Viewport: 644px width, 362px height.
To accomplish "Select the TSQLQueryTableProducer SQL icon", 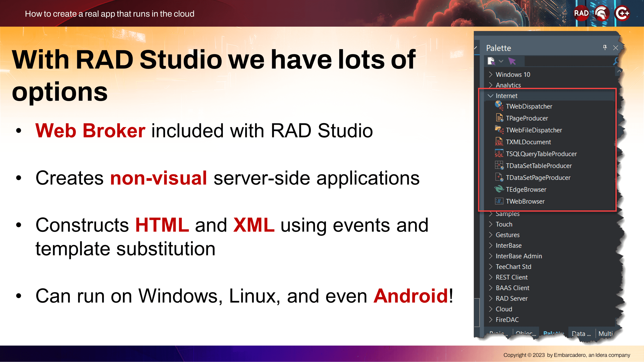I will [499, 153].
